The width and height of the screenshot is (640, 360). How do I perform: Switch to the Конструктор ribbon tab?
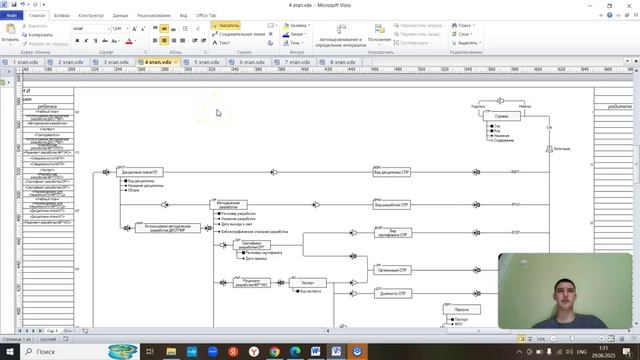click(91, 16)
